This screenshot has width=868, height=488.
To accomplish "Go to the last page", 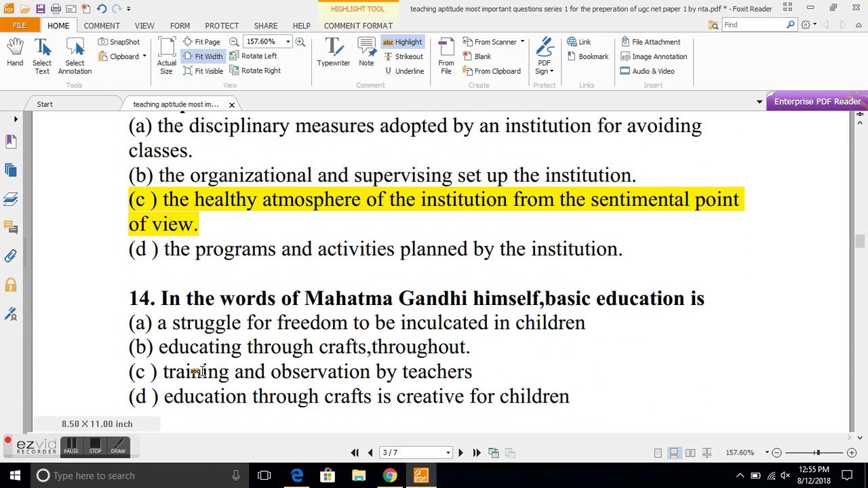I will [x=477, y=453].
